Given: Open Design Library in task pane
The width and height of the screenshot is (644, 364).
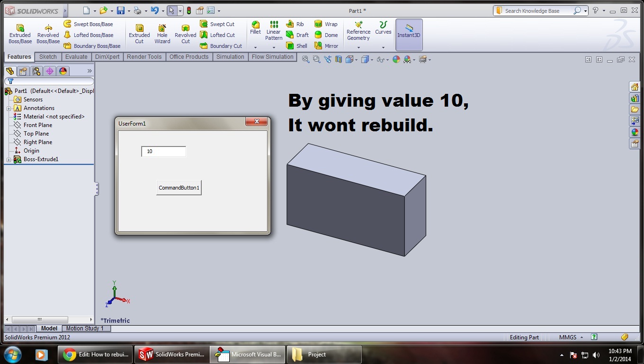Looking at the screenshot, I should pyautogui.click(x=635, y=98).
